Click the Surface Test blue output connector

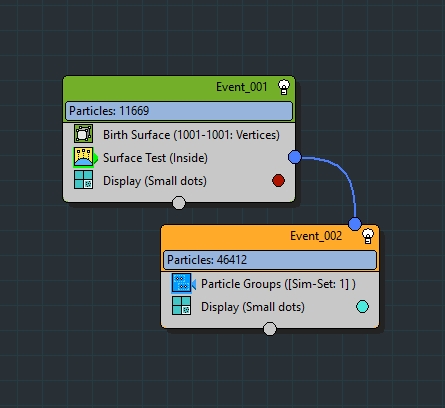295,157
